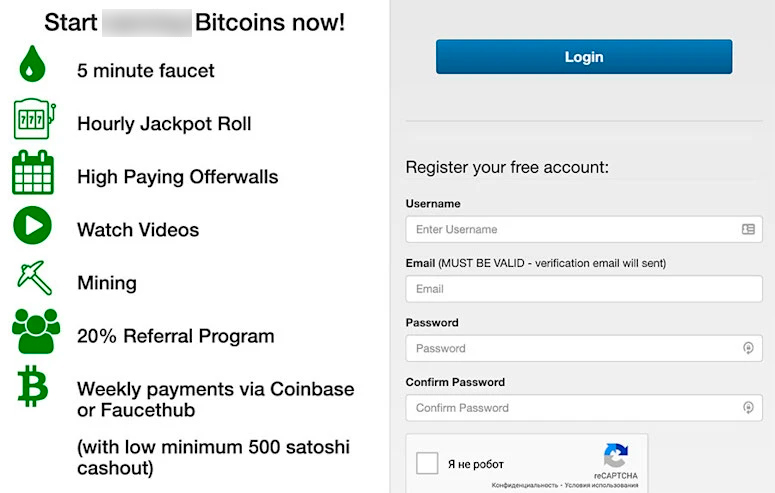This screenshot has width=775, height=493.
Task: Click the slot machine jackpot icon
Action: coord(32,119)
